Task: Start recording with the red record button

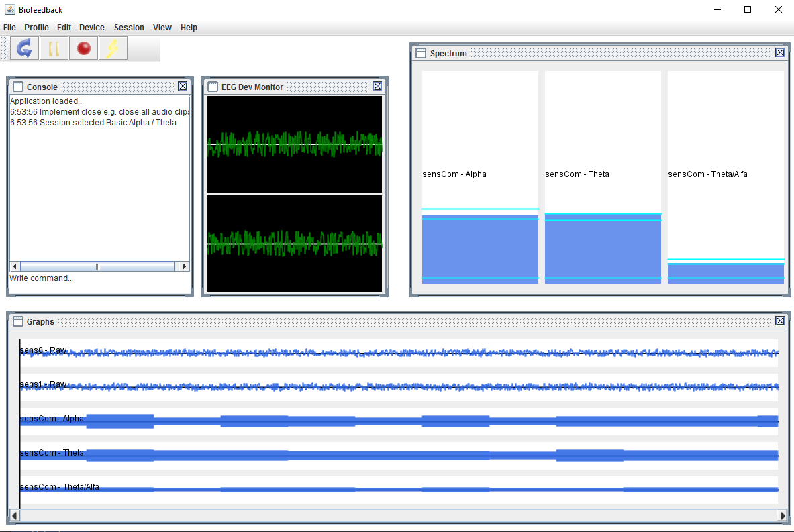Action: coord(84,48)
